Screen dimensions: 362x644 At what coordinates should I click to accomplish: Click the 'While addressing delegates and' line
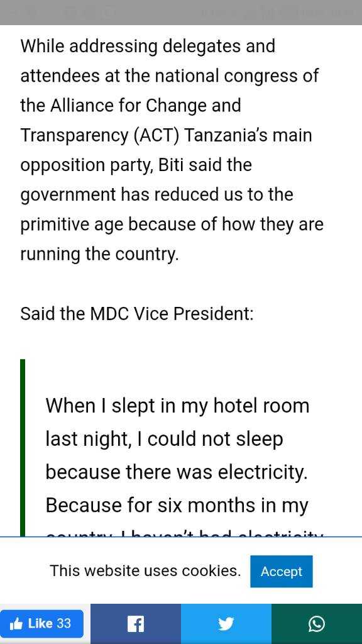pyautogui.click(x=148, y=46)
